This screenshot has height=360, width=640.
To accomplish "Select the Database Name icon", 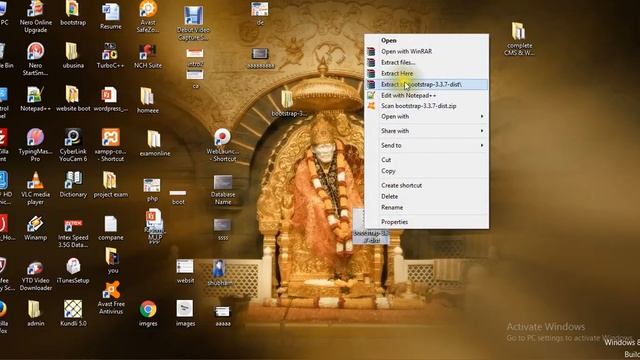I will tap(223, 190).
